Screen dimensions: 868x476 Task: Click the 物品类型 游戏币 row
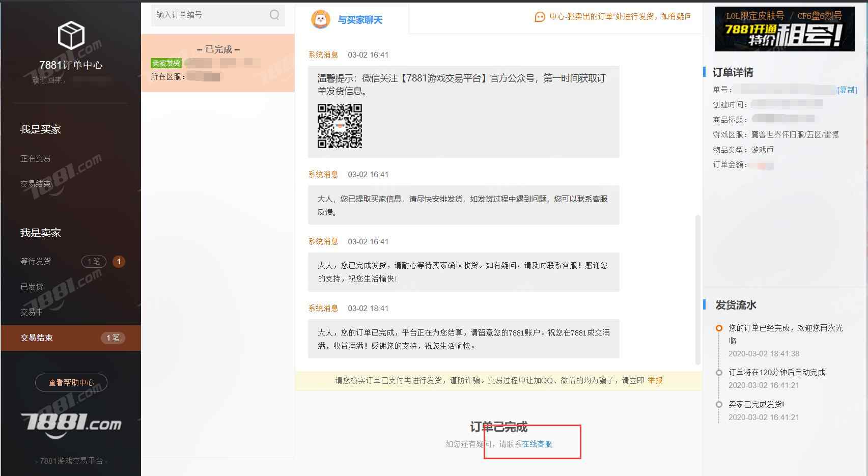[743, 150]
